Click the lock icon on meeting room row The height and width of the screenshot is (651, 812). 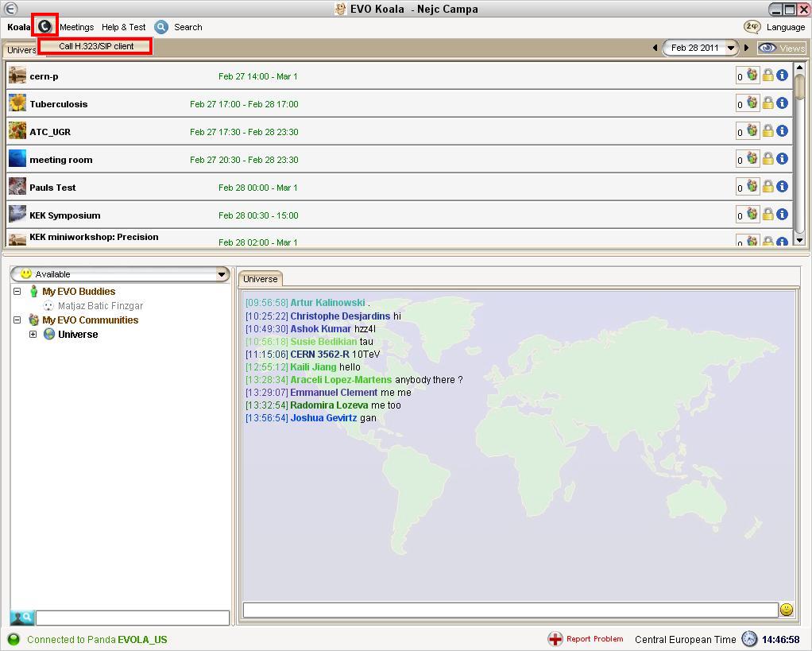[768, 159]
